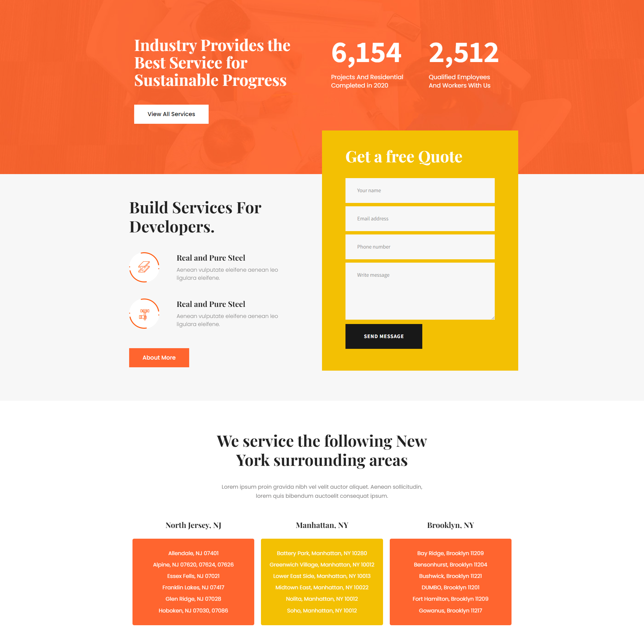Click the yellow 'Get a free Quote' panel
Image resolution: width=644 pixels, height=644 pixels.
point(421,250)
